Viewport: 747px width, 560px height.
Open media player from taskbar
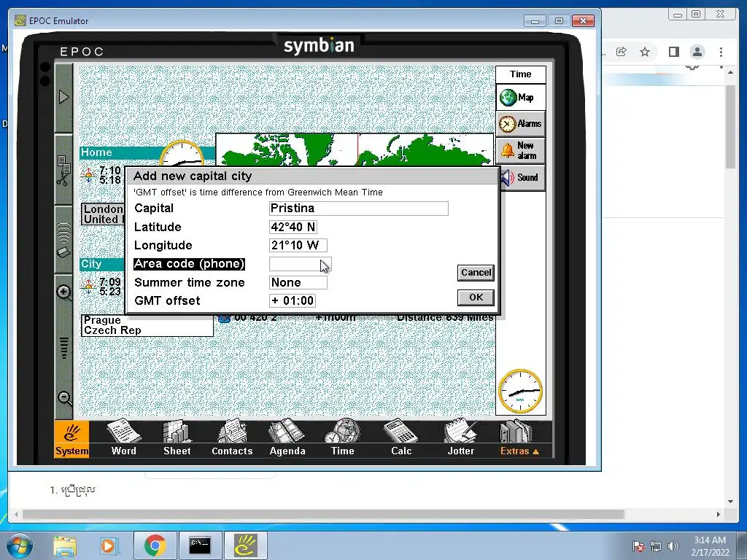(x=109, y=545)
